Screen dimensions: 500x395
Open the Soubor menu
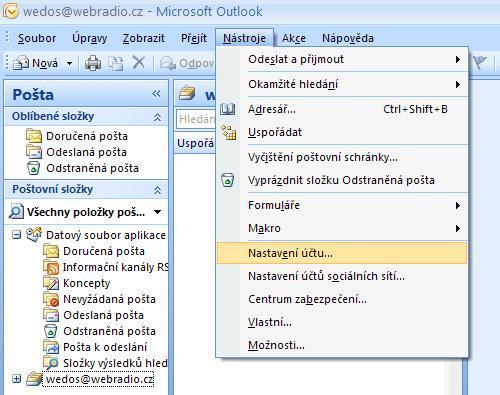pyautogui.click(x=37, y=38)
